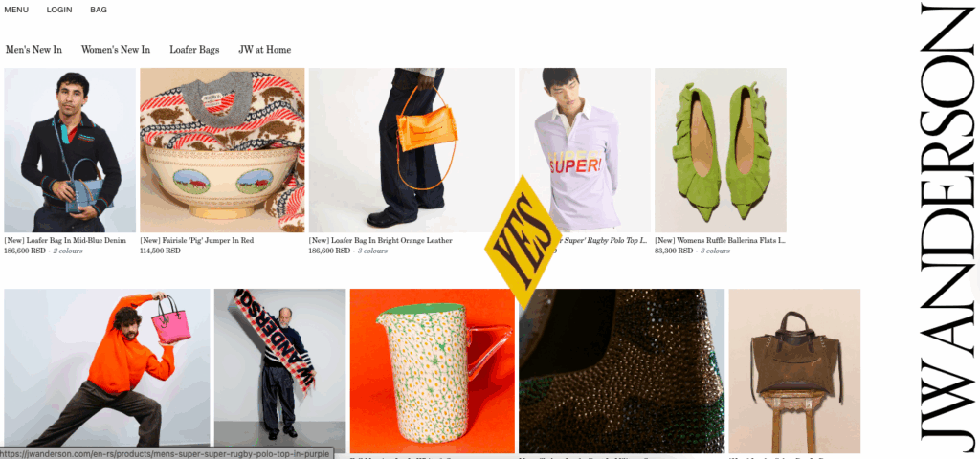980x459 pixels.
Task: Open the Super Rugby Polo Top photo
Action: click(585, 150)
